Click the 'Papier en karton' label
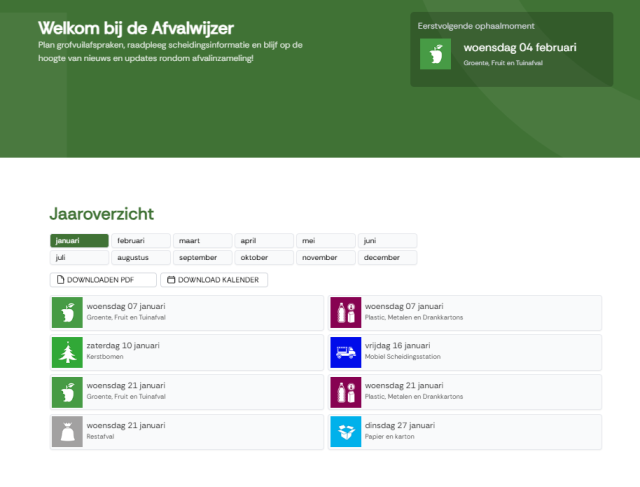Image resolution: width=640 pixels, height=487 pixels. click(389, 436)
